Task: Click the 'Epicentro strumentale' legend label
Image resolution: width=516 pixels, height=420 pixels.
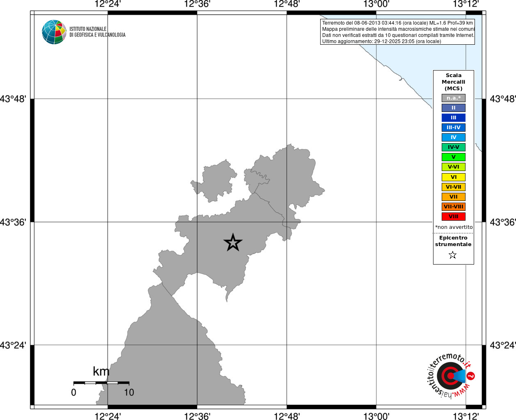Action: coord(453,241)
